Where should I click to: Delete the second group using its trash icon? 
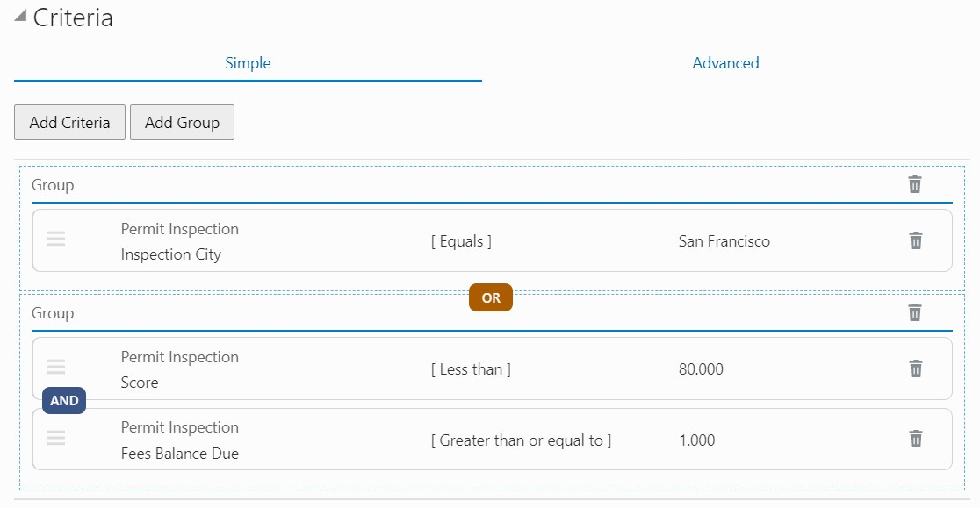pyautogui.click(x=915, y=312)
